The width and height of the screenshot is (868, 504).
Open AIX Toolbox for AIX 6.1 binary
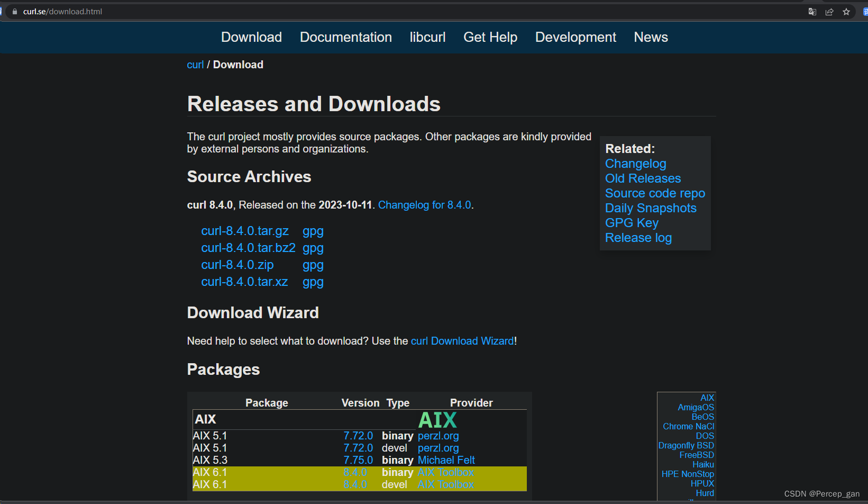pos(445,472)
